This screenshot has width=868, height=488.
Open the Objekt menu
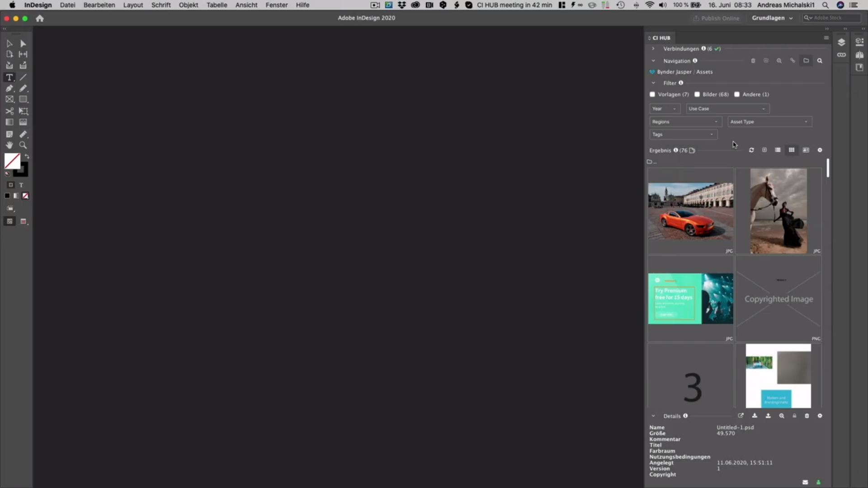[x=188, y=5]
